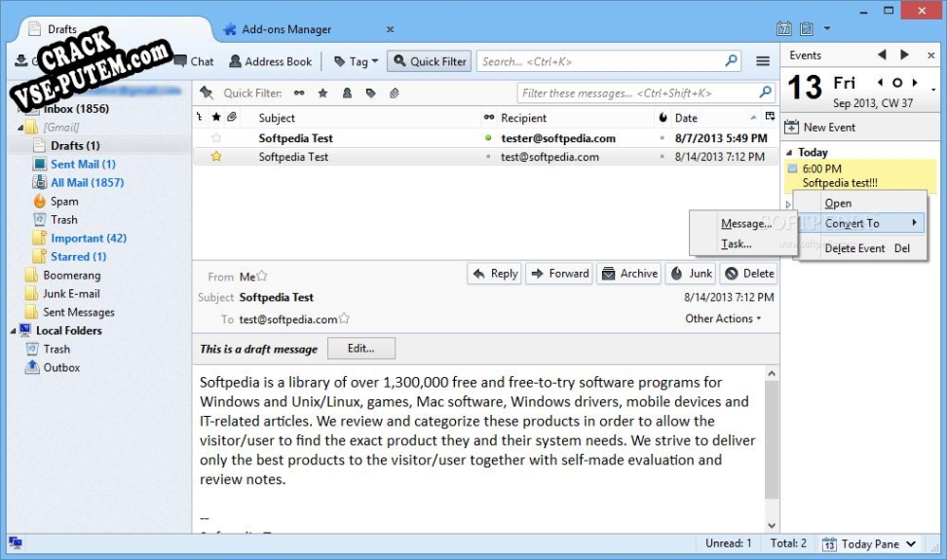The width and height of the screenshot is (947, 560).
Task: Open the tab list dropdown arrow
Action: pyautogui.click(x=827, y=28)
